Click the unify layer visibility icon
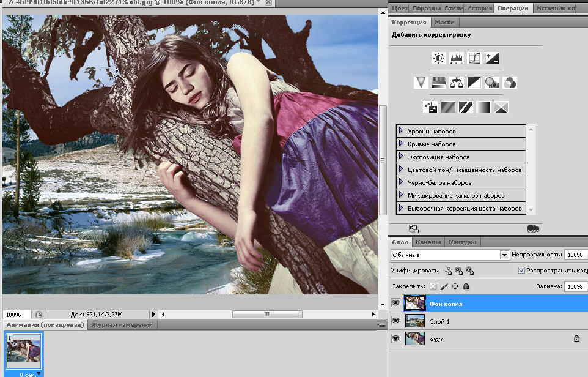This screenshot has height=377, width=588. pyautogui.click(x=458, y=271)
